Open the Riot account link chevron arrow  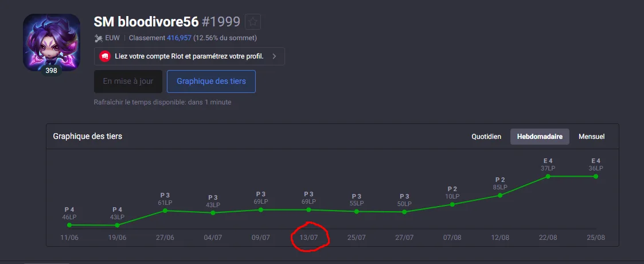click(x=274, y=56)
